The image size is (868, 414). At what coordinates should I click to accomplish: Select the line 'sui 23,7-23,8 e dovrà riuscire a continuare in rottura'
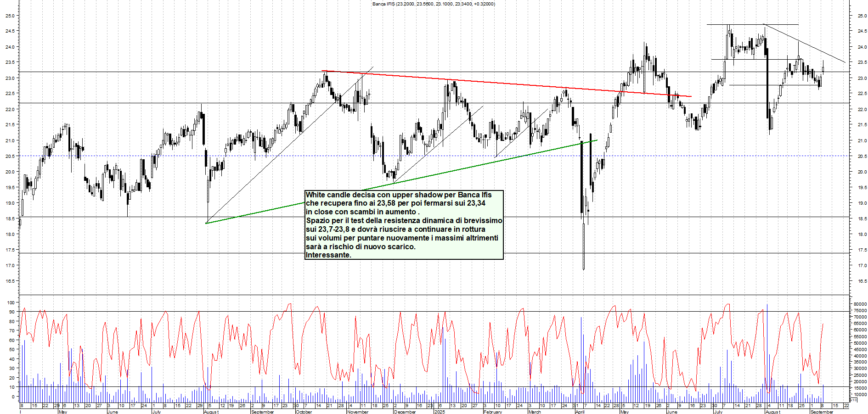pyautogui.click(x=395, y=229)
